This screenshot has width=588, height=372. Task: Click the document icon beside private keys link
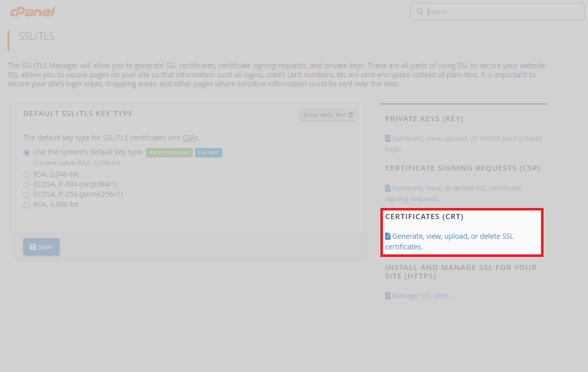(388, 138)
